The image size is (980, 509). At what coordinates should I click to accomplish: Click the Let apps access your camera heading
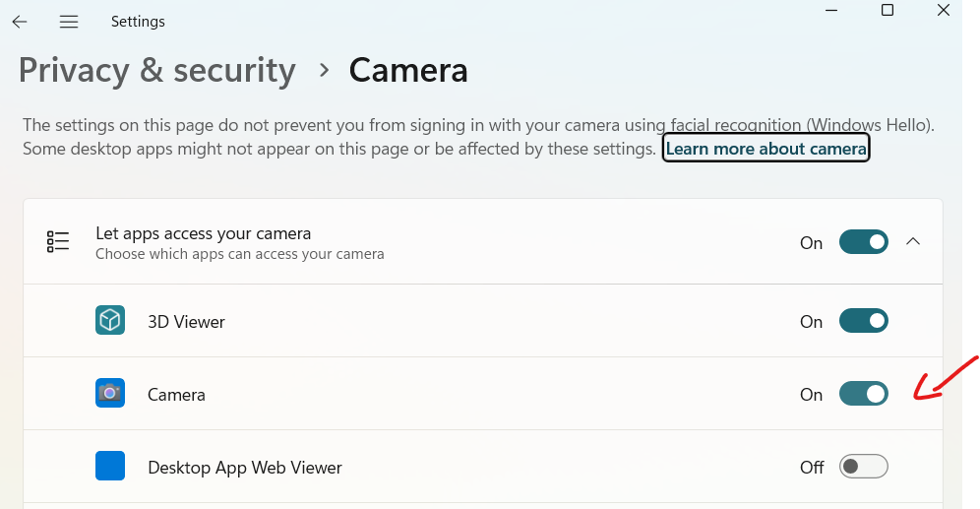(203, 233)
